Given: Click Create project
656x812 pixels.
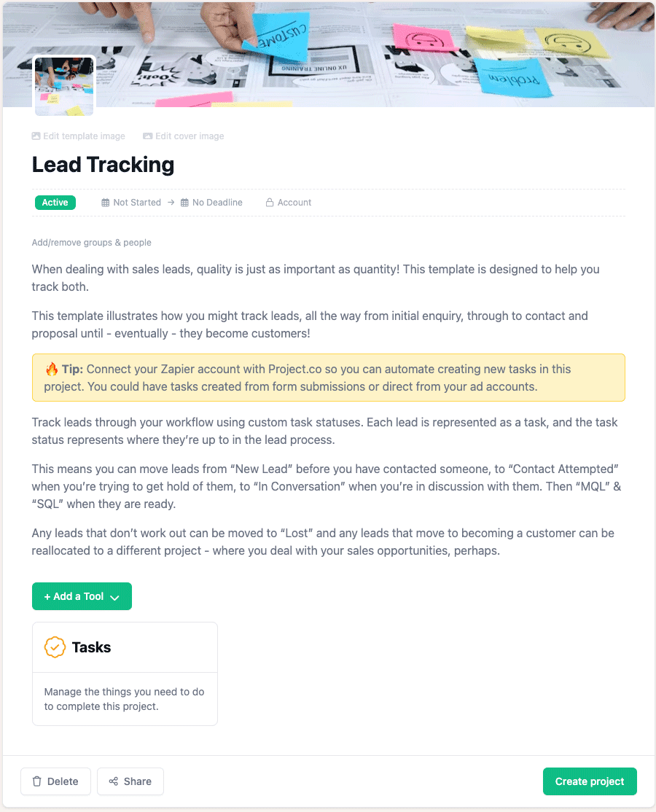Looking at the screenshot, I should tap(590, 781).
